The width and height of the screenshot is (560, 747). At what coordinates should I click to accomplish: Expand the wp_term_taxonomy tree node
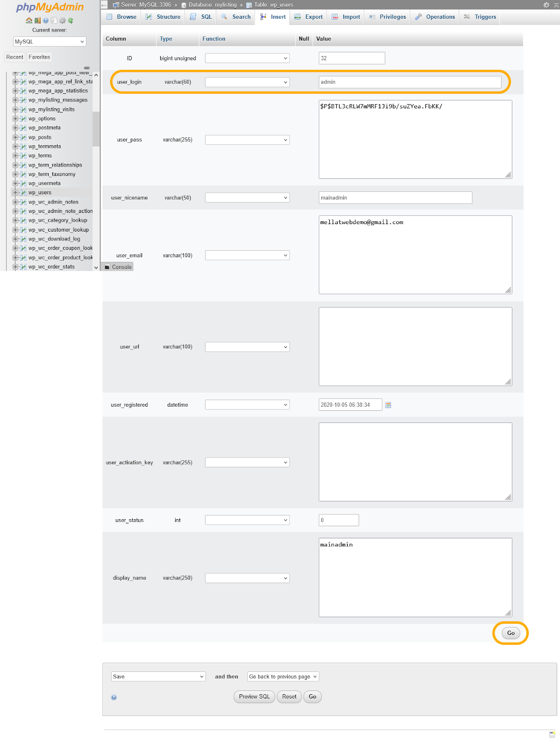point(15,174)
